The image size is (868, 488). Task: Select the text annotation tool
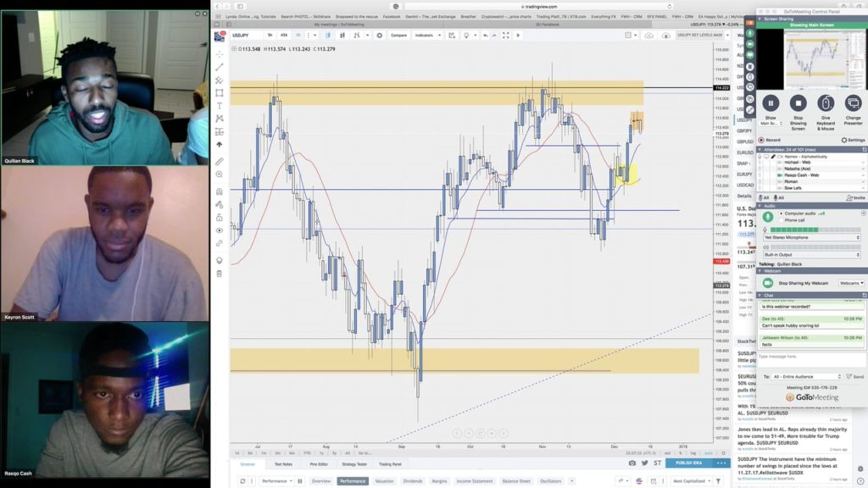(220, 106)
